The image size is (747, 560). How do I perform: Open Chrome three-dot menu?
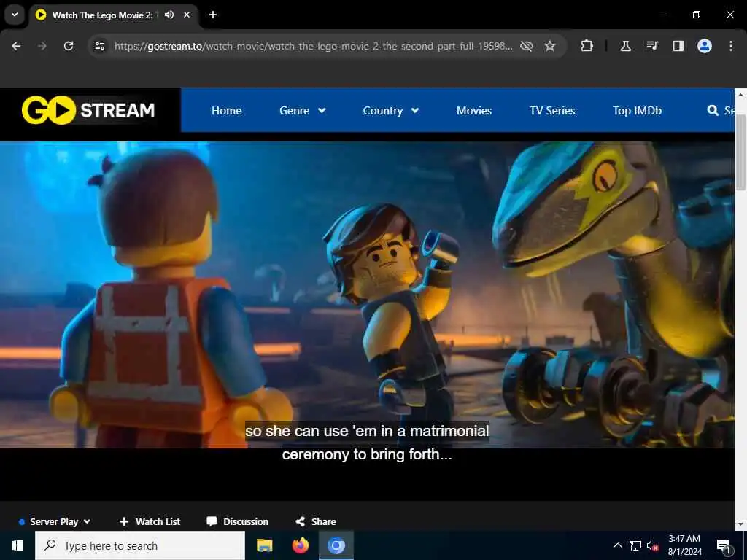731,46
